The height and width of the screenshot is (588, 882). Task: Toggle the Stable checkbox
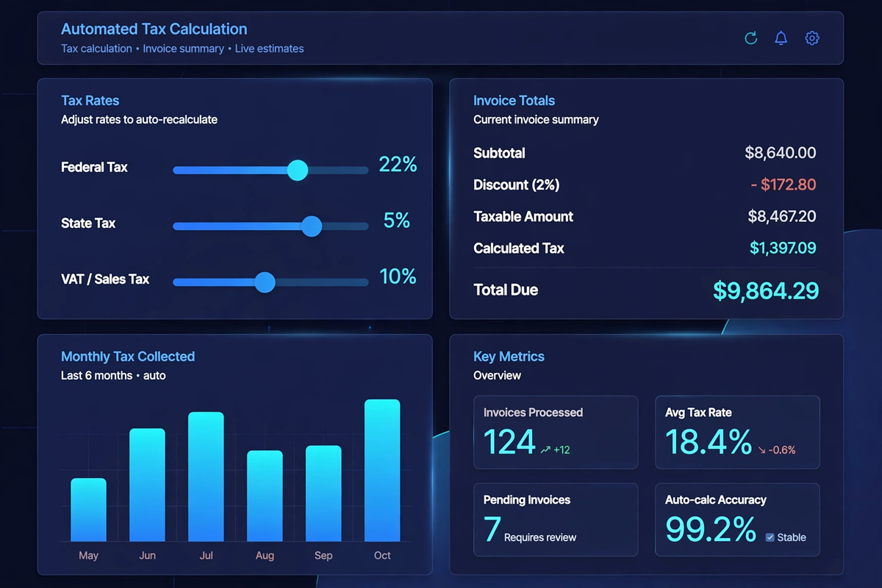point(770,537)
